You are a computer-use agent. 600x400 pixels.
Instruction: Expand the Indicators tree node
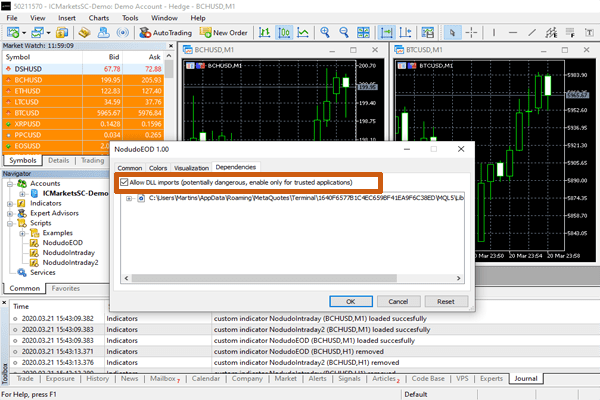coord(10,203)
